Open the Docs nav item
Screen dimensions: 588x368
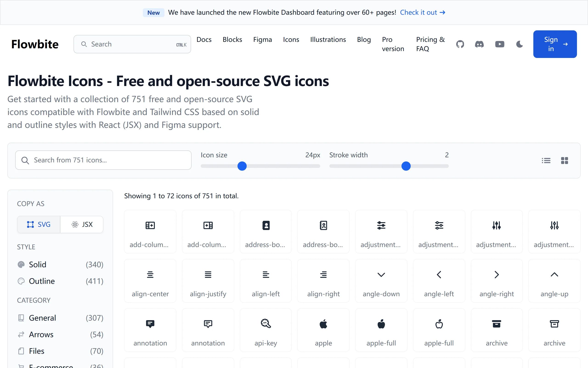pyautogui.click(x=204, y=39)
